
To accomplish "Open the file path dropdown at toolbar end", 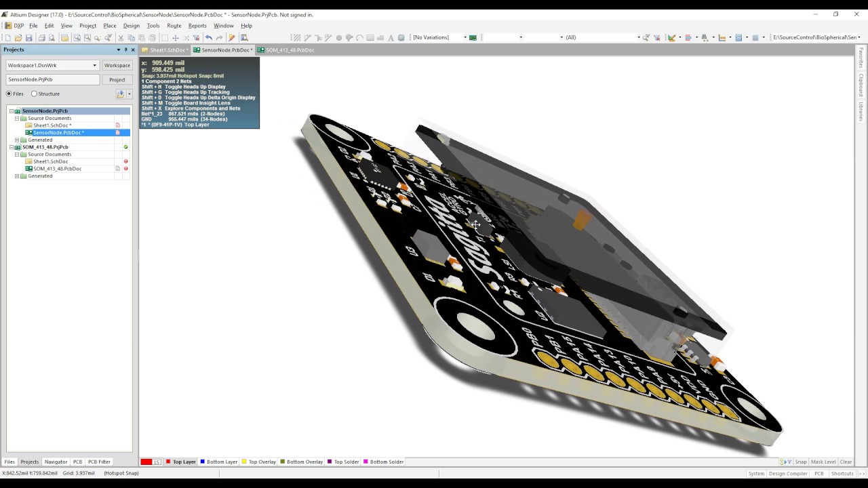I will [x=859, y=37].
